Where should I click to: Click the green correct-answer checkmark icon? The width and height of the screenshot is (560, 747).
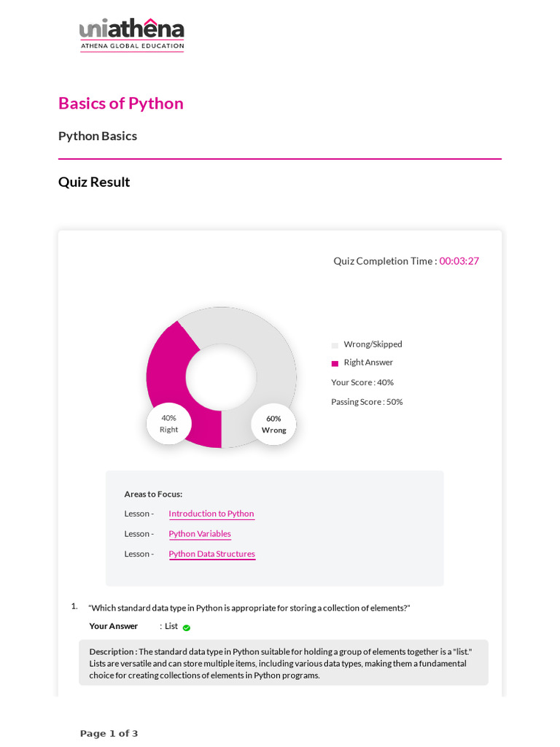click(187, 627)
